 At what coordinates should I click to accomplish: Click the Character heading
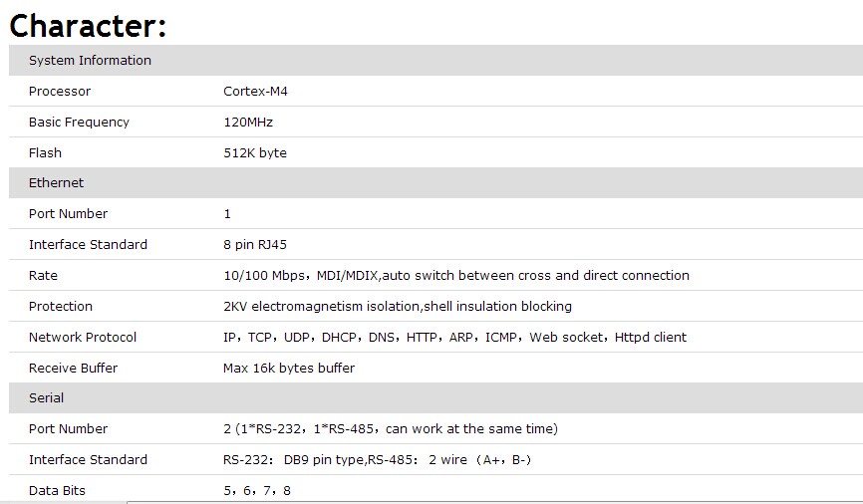pyautogui.click(x=88, y=24)
